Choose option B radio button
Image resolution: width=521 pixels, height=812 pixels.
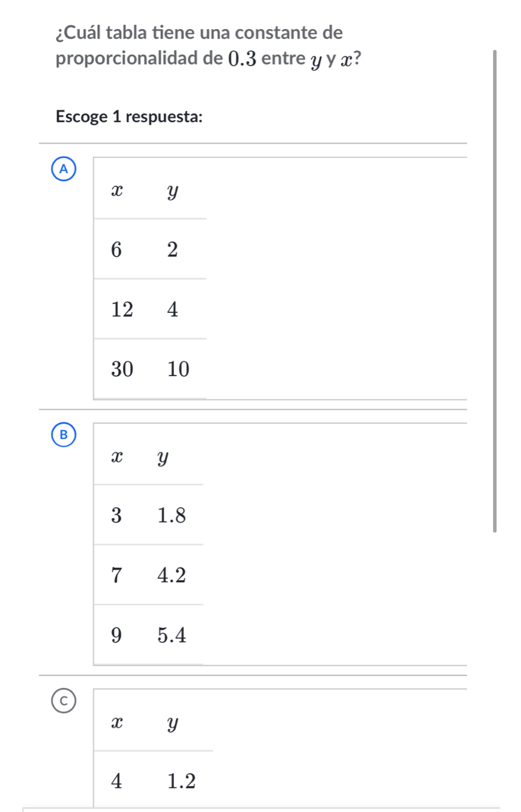63,435
